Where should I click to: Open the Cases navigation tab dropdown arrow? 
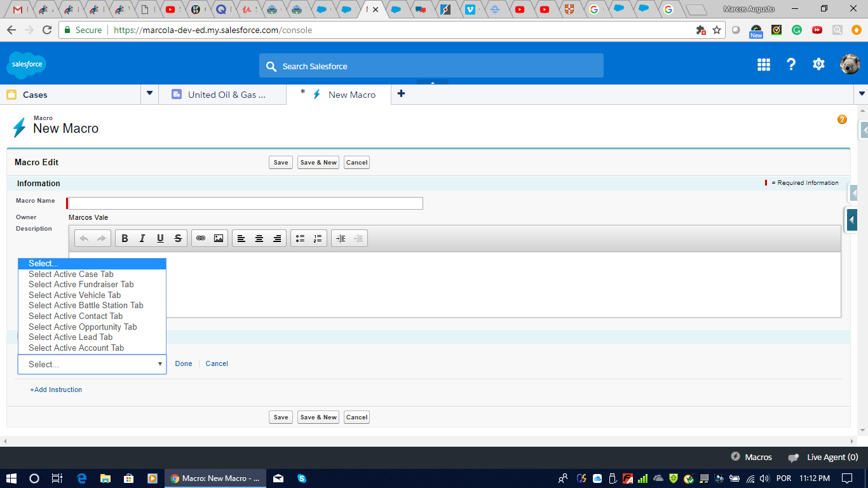(x=150, y=93)
